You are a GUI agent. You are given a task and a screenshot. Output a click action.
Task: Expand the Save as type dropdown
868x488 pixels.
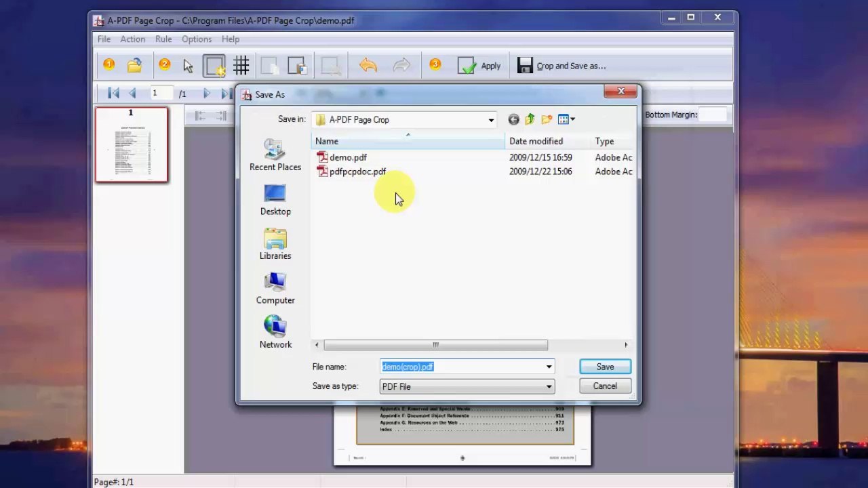point(549,386)
